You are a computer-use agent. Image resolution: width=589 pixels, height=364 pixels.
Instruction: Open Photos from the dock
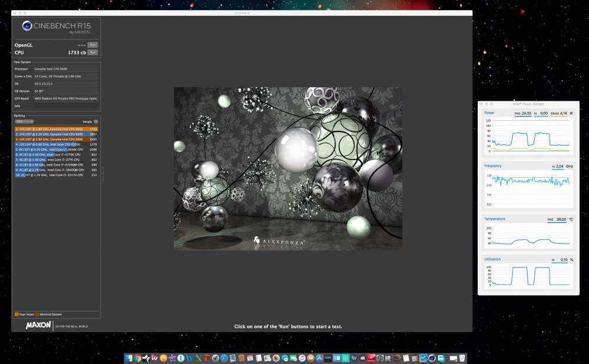(x=276, y=358)
